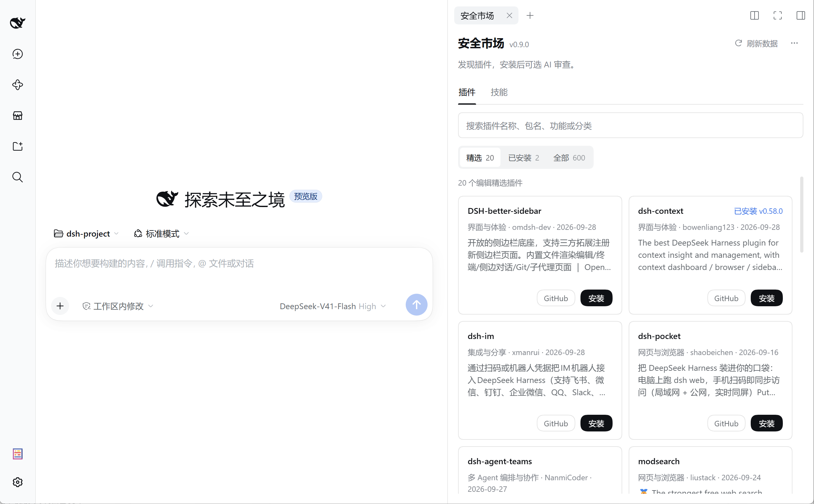Switch to the 技能 tab
This screenshot has width=814, height=504.
(499, 92)
